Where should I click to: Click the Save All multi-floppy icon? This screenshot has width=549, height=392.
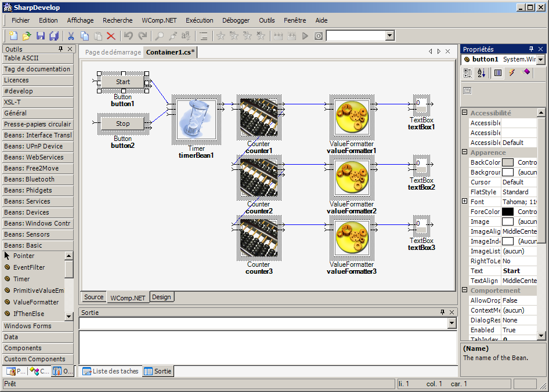(54, 36)
